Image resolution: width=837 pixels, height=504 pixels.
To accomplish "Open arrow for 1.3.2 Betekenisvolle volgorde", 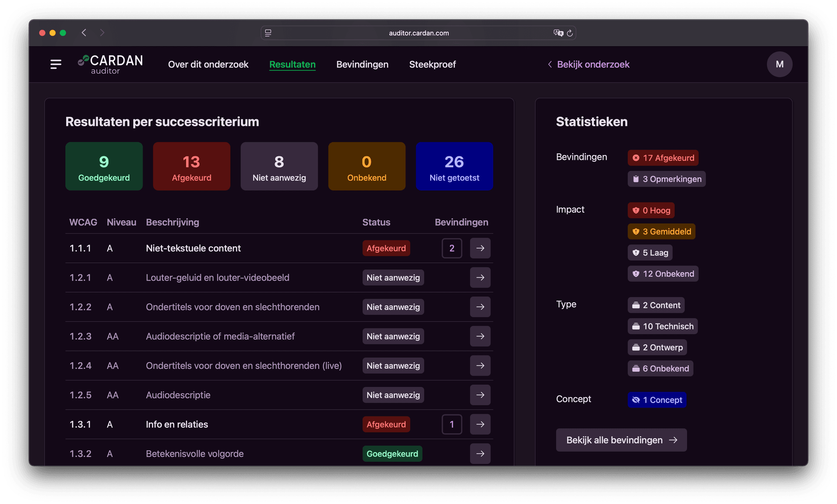I will 480,454.
